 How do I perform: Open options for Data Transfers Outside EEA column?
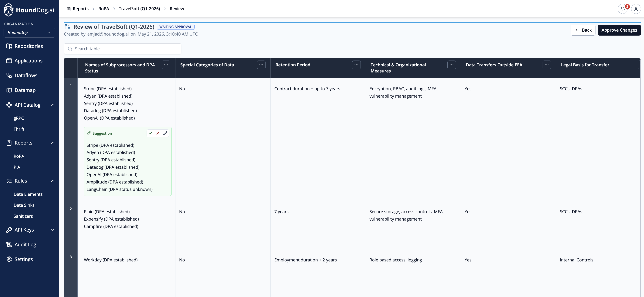(x=547, y=65)
